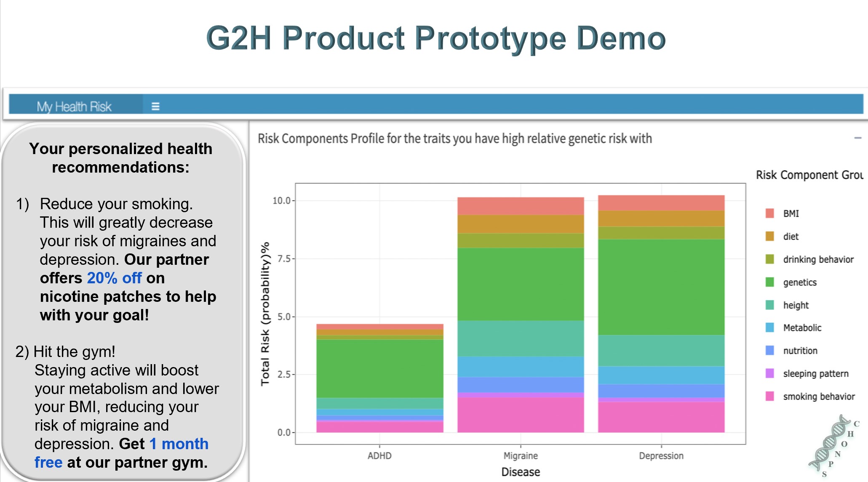Click the 20% off link
Viewport: 868px width, 482px height.
point(114,278)
